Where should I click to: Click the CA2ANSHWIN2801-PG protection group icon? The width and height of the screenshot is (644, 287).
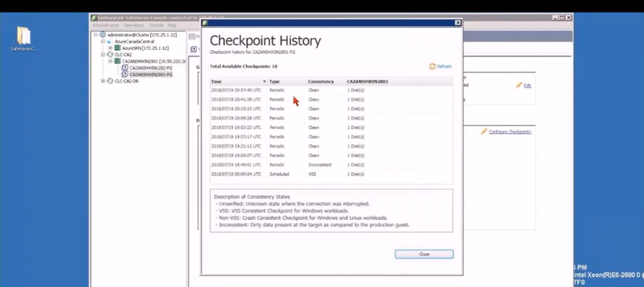(x=125, y=75)
